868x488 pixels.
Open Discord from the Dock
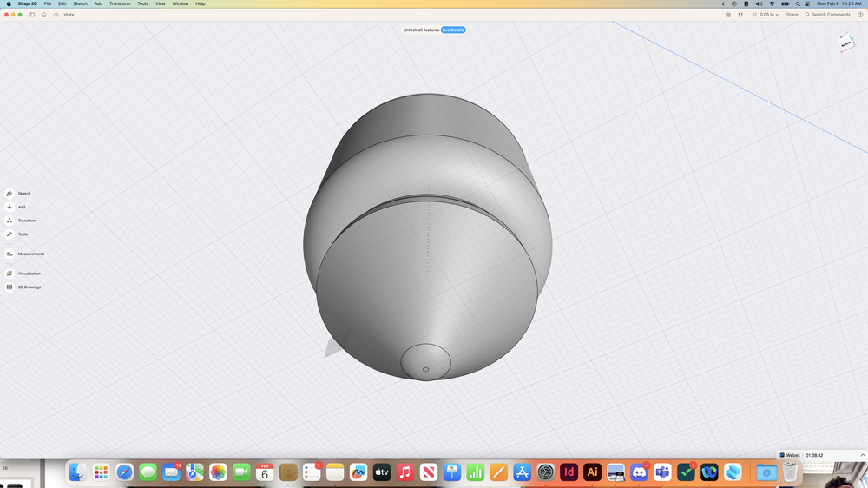pos(640,472)
